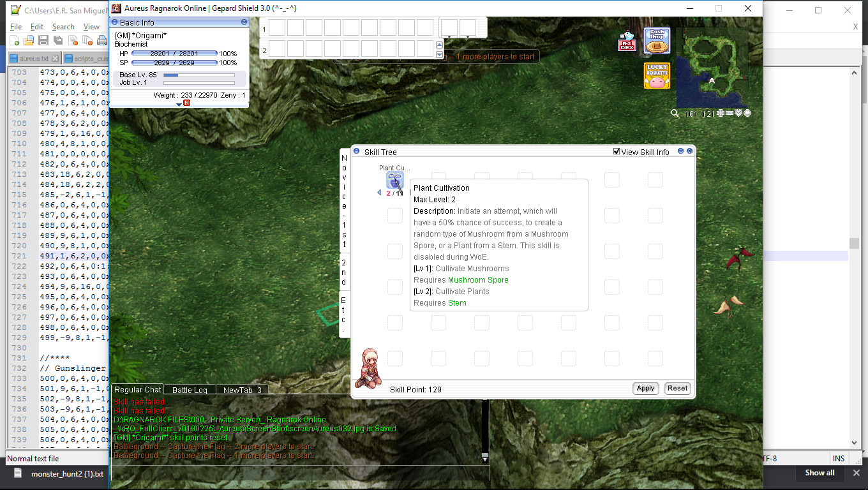
Task: Click Notepad++ scrollbar down arrow
Action: point(855,442)
